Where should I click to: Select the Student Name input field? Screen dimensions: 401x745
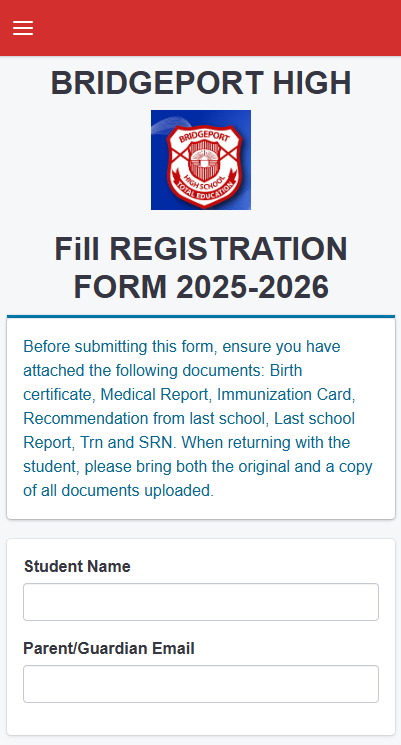[201, 602]
